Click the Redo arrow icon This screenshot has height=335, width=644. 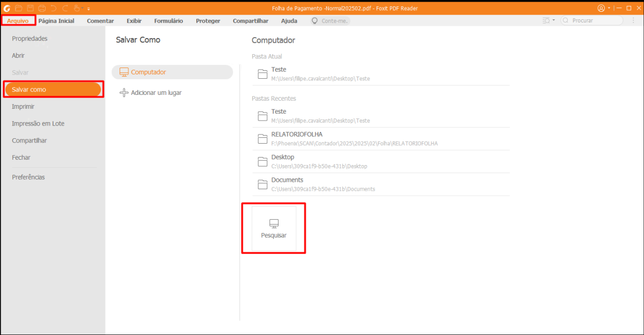tap(65, 8)
